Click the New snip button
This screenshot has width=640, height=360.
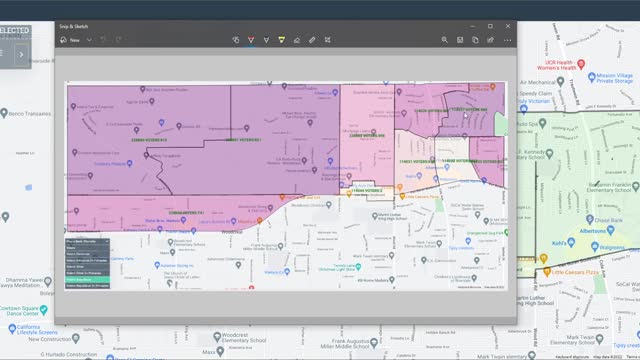70,40
